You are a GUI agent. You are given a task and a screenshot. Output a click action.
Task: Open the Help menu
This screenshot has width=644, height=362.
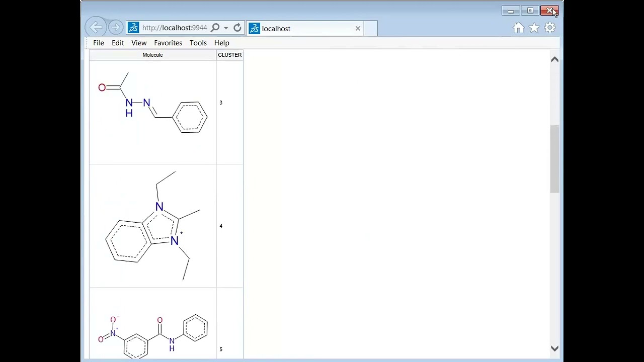[x=221, y=43]
